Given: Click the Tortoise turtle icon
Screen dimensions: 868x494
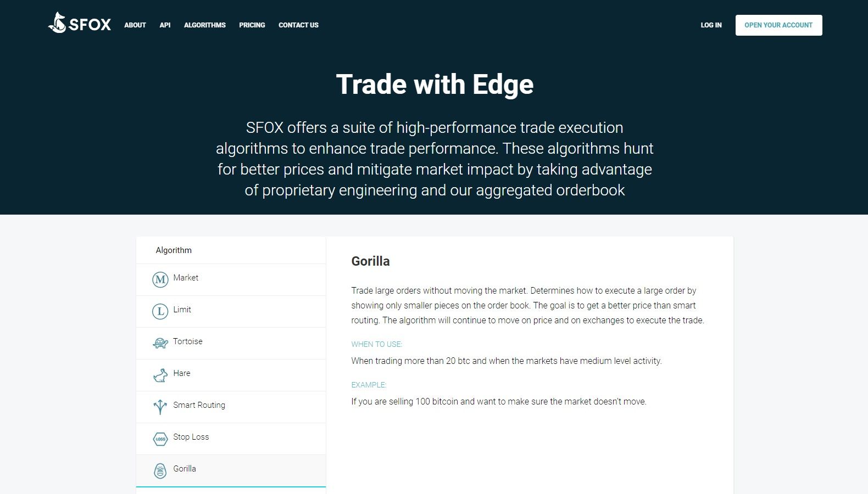Looking at the screenshot, I should point(160,343).
